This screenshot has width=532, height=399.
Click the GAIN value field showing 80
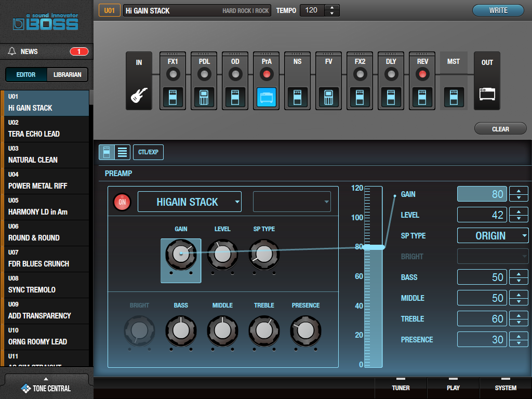482,194
